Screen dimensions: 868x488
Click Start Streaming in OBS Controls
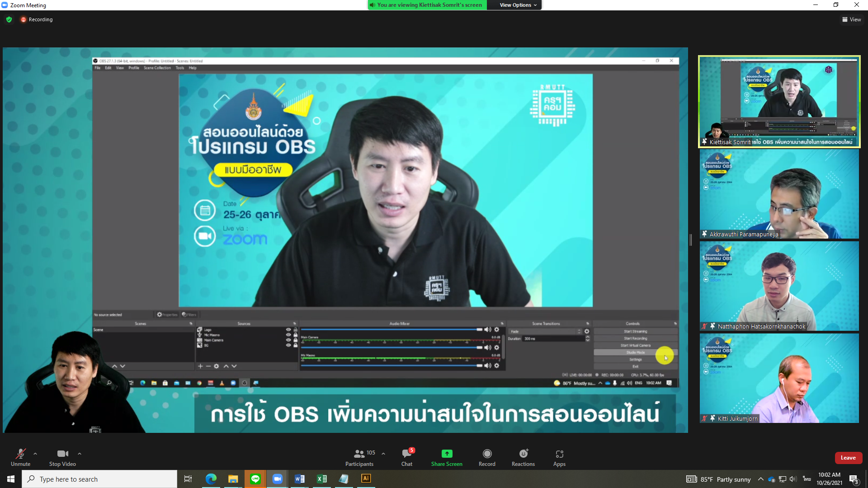click(x=635, y=331)
